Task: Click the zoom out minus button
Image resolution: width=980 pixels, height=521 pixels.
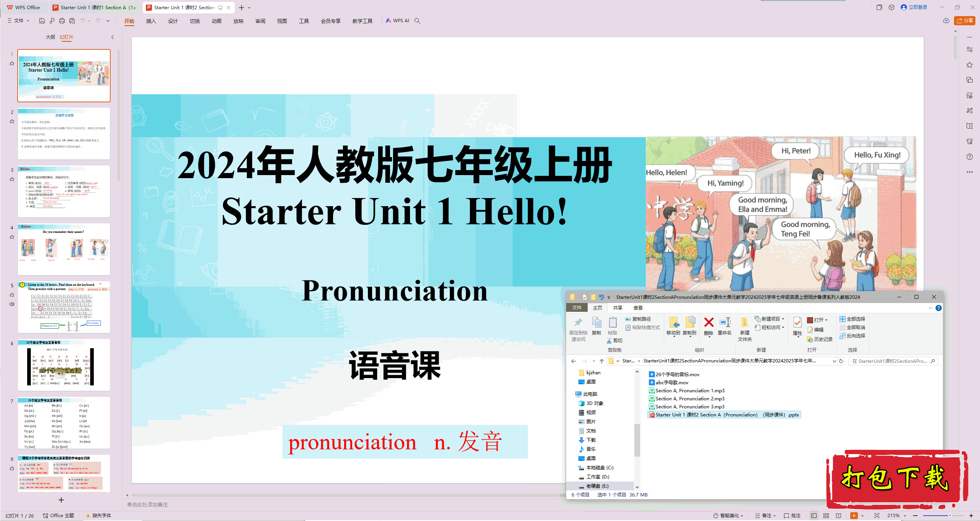Action: [x=915, y=516]
